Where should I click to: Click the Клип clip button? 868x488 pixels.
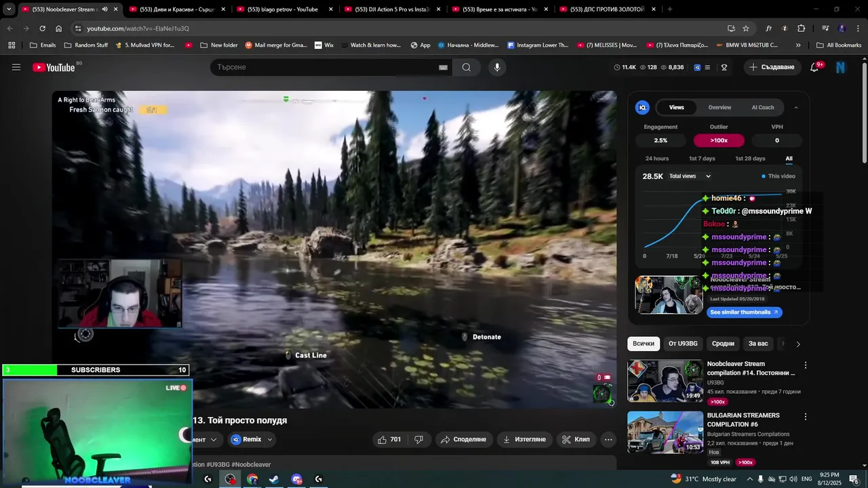[x=576, y=439]
